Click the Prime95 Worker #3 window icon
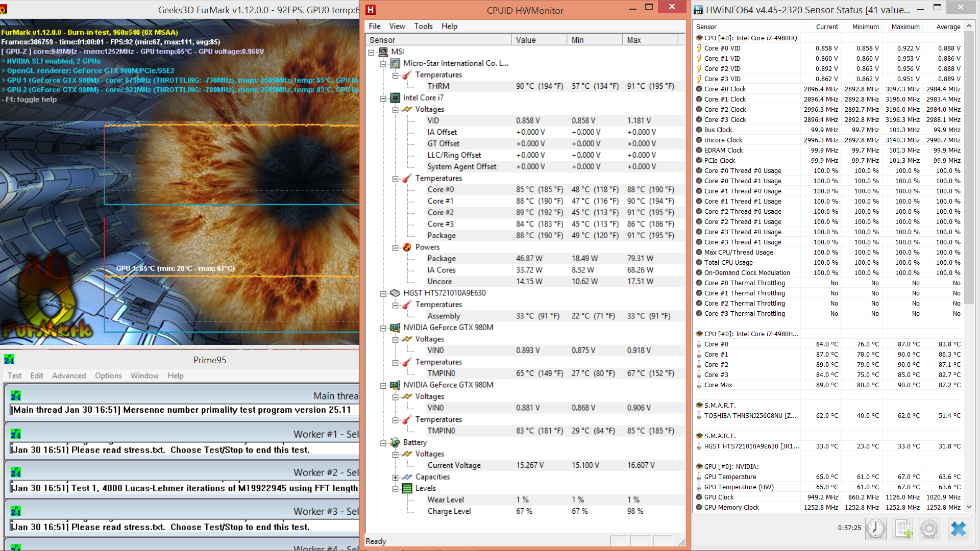Viewport: 980px width, 551px height. point(16,511)
